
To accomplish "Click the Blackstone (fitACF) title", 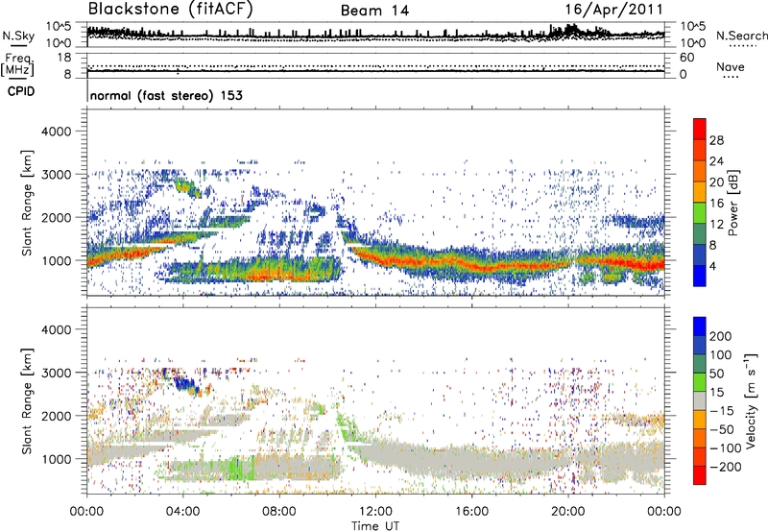I will click(x=171, y=10).
